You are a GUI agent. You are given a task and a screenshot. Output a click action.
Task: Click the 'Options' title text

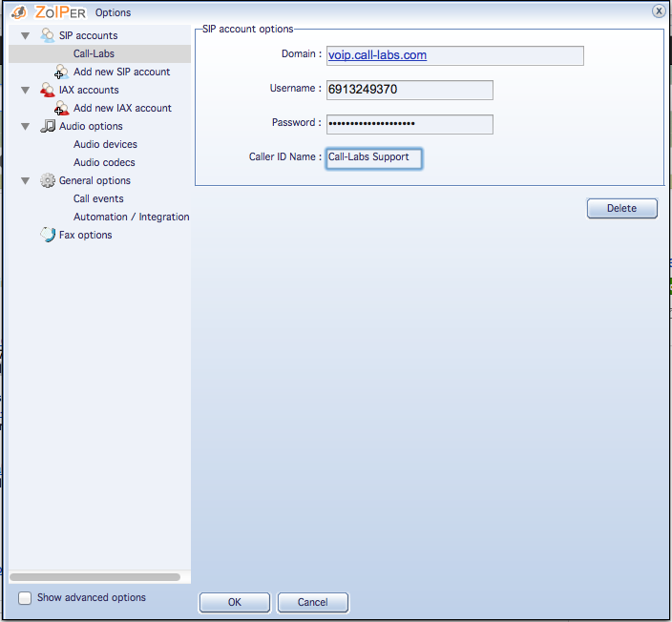click(x=113, y=12)
